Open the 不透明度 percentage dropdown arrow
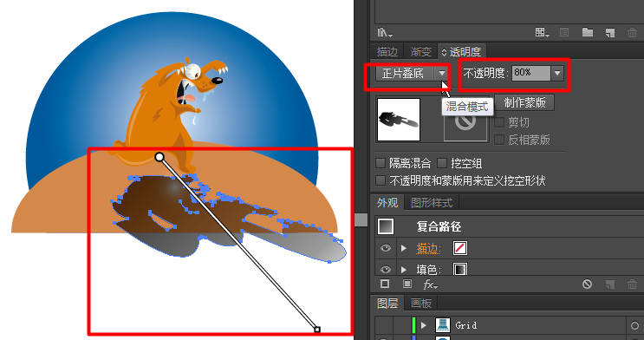The height and width of the screenshot is (340, 644). pos(557,73)
